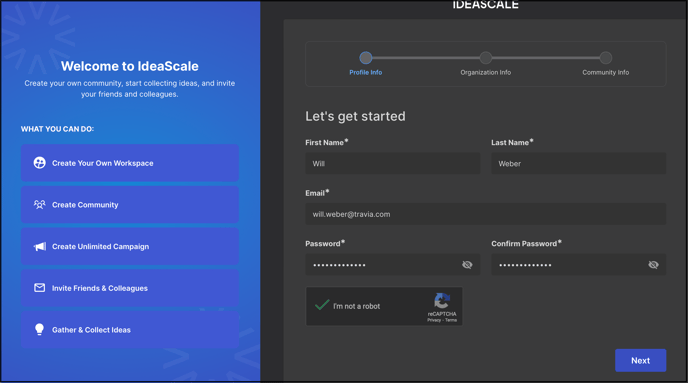Screen dimensions: 688x383
Task: Click the lightbulb icon for Gather & Collect Ideas
Action: coord(39,329)
